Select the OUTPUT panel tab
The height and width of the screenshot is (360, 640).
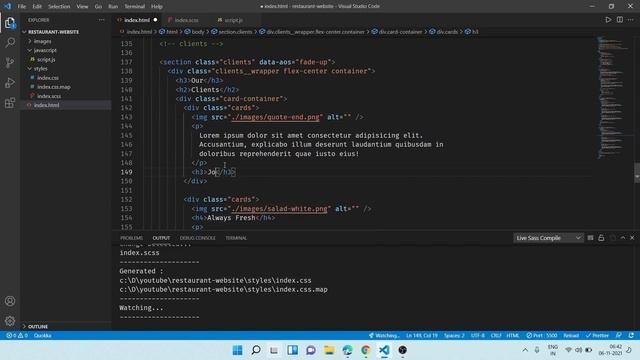pos(161,238)
